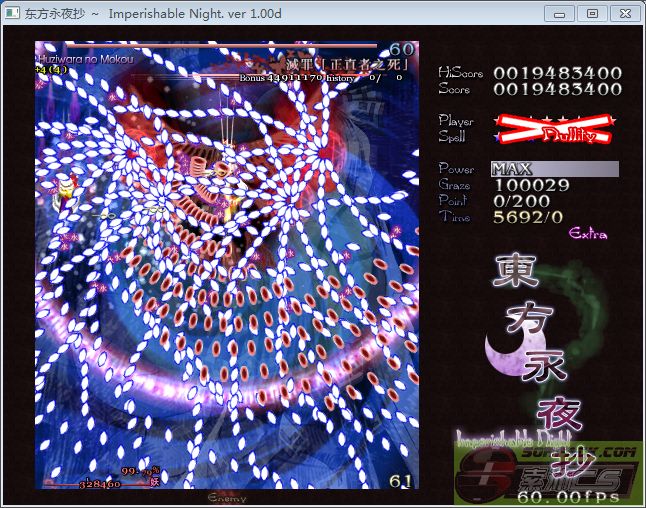Click the Power MAX gauge bar
The width and height of the screenshot is (646, 508).
[555, 169]
